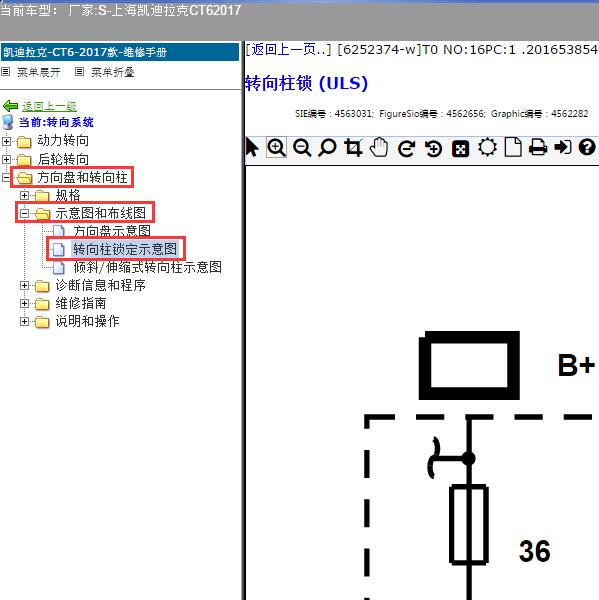
Task: Click the 说明和操作 folder icon
Action: click(42, 322)
